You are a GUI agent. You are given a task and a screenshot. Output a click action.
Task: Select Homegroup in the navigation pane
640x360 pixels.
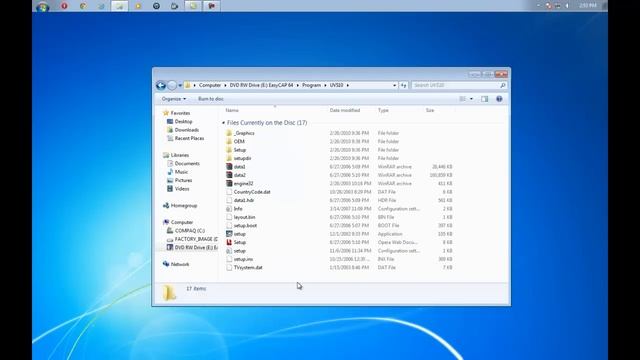184,206
